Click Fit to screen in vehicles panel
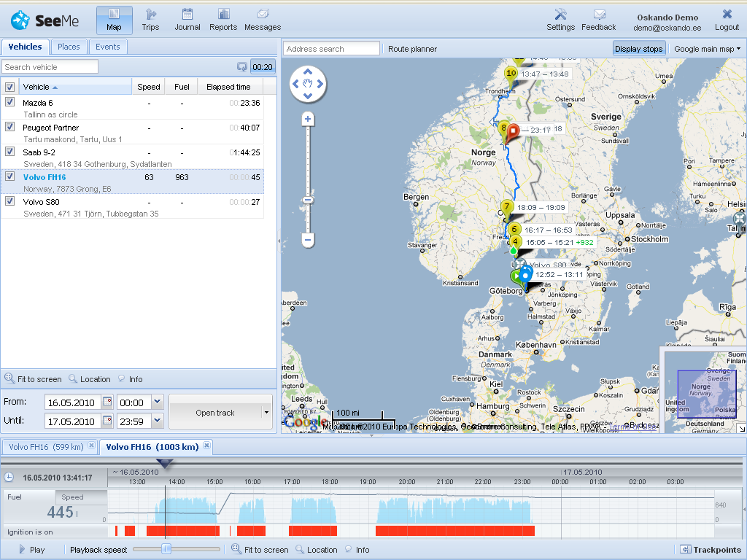This screenshot has width=747, height=560. click(34, 379)
